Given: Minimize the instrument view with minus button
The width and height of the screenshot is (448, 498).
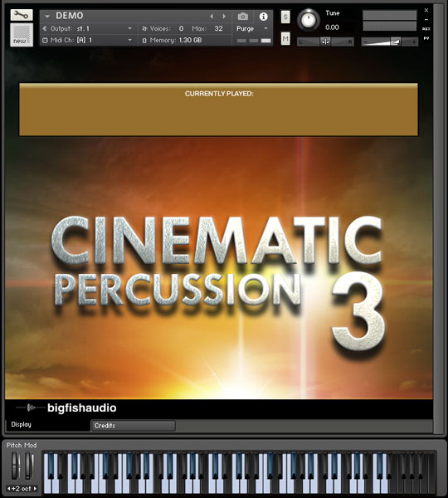Looking at the screenshot, I should 426,19.
